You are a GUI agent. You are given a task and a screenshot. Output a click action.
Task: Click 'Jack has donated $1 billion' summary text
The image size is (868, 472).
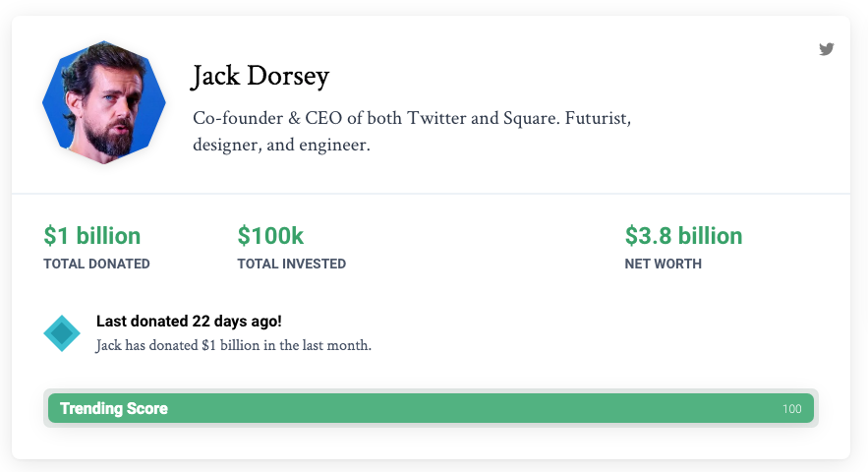233,345
